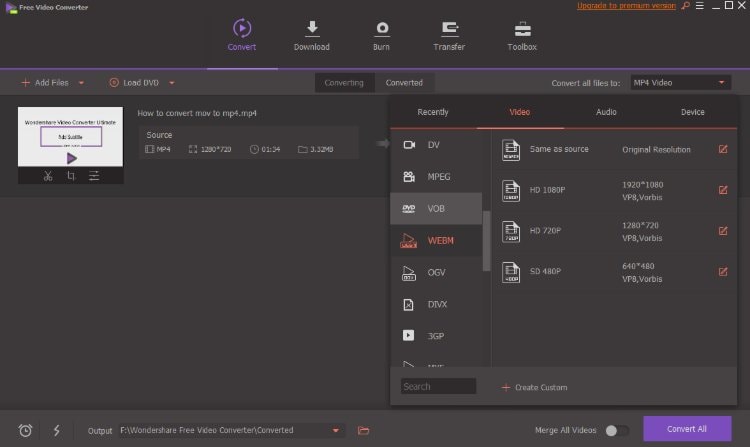Image resolution: width=750 pixels, height=447 pixels.
Task: Switch to the Converting tab
Action: (x=344, y=83)
